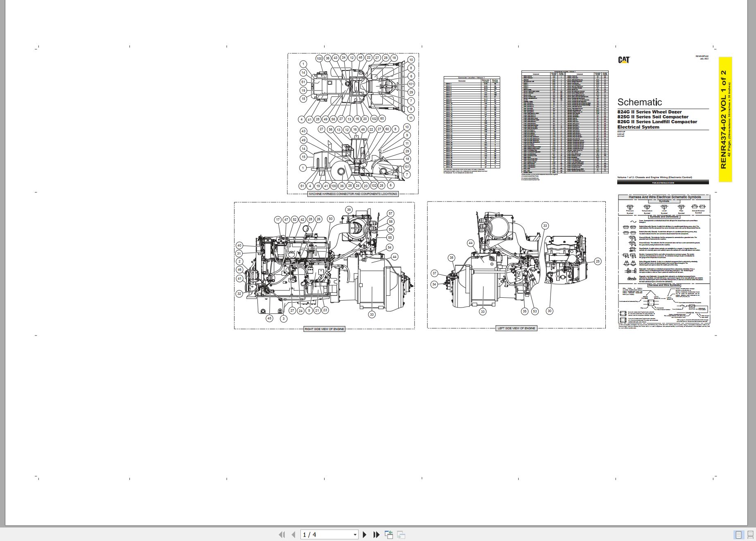756x541 pixels.
Task: Click the 'Schematic' title heading
Action: 639,102
